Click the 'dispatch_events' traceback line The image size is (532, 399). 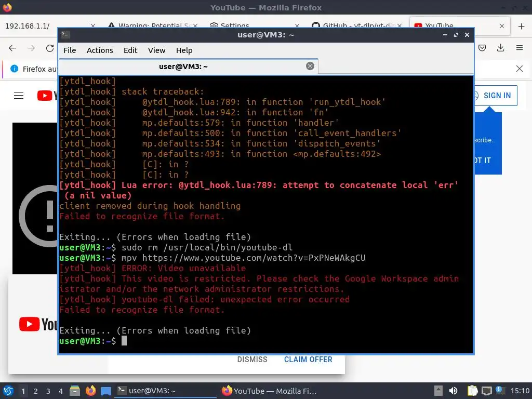[x=220, y=143]
